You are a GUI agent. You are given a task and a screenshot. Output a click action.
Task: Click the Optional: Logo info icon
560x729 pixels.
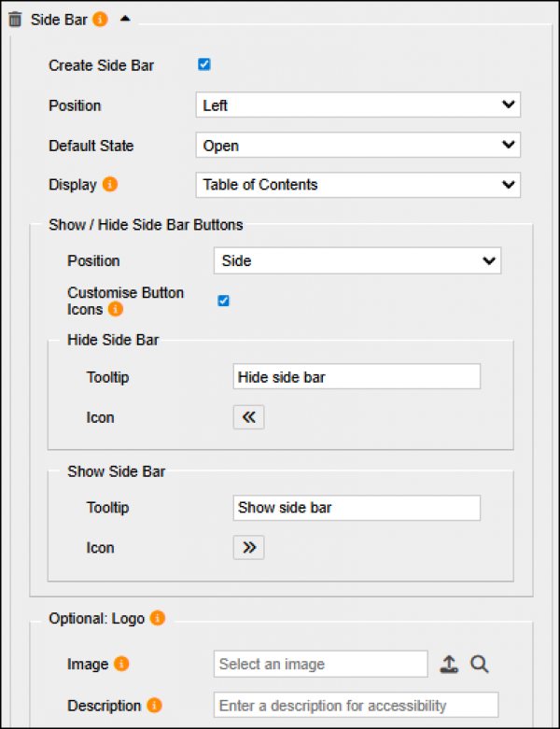158,618
